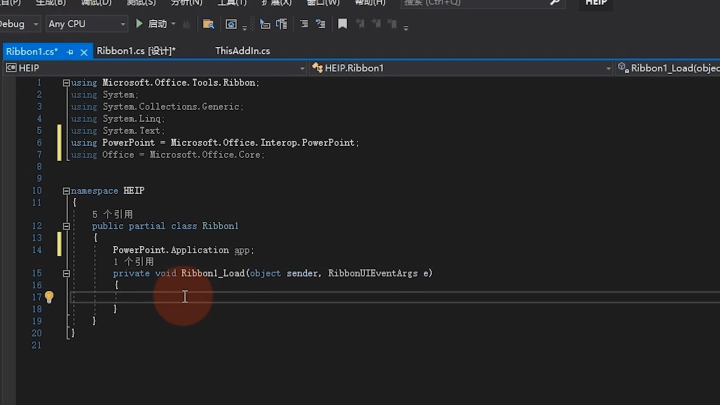Click the '5 个引用' references link

112,214
